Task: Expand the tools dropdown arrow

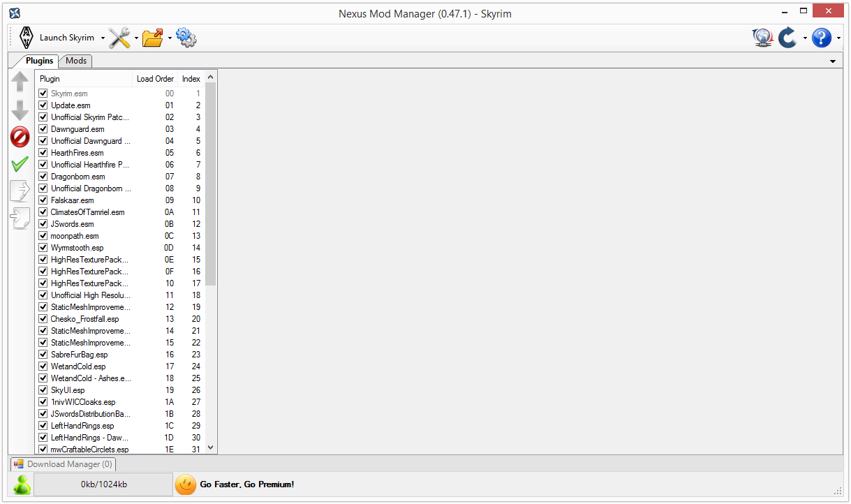Action: 136,38
